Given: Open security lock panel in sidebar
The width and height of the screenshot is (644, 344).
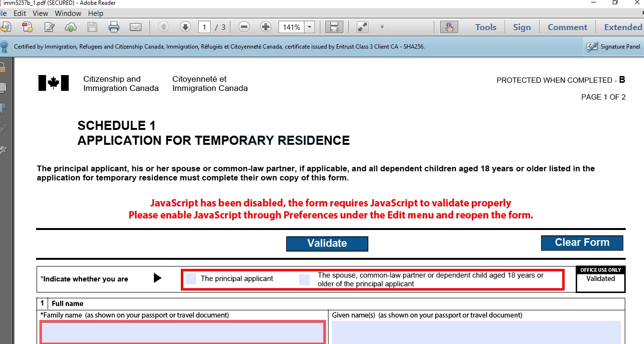Looking at the screenshot, I should point(3,67).
